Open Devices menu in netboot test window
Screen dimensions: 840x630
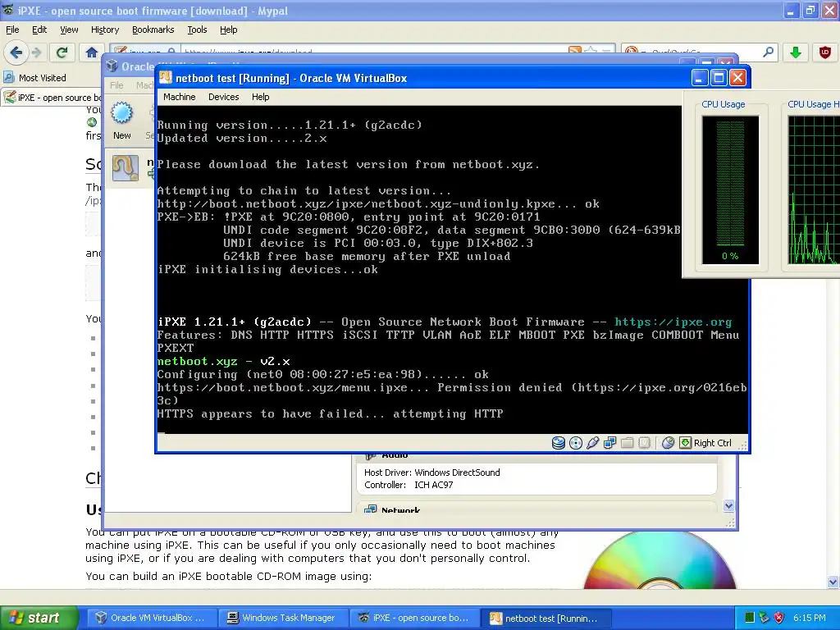point(223,97)
